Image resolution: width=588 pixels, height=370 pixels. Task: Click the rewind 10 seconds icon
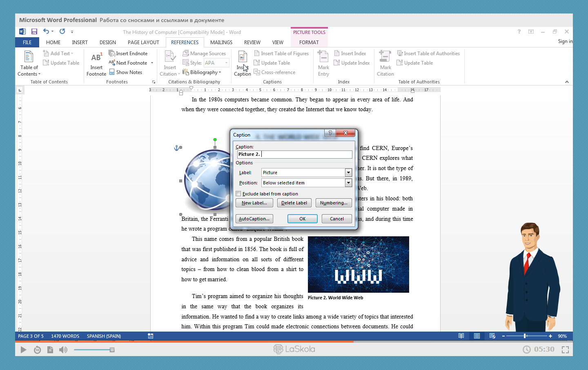37,350
